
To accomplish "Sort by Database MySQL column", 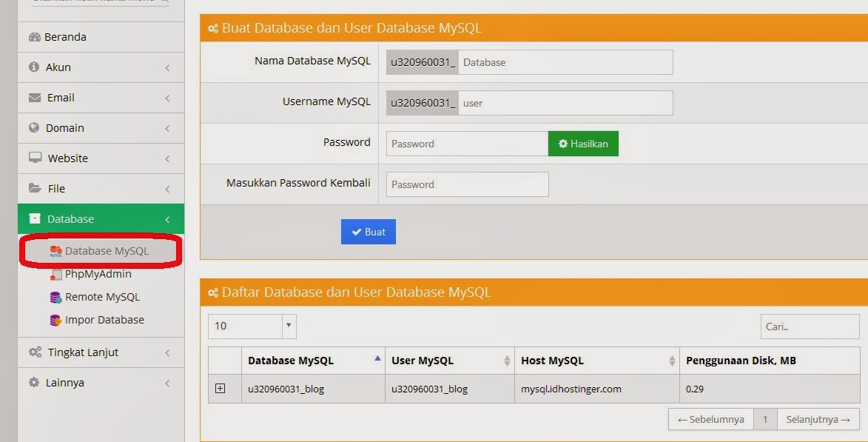I will click(313, 361).
